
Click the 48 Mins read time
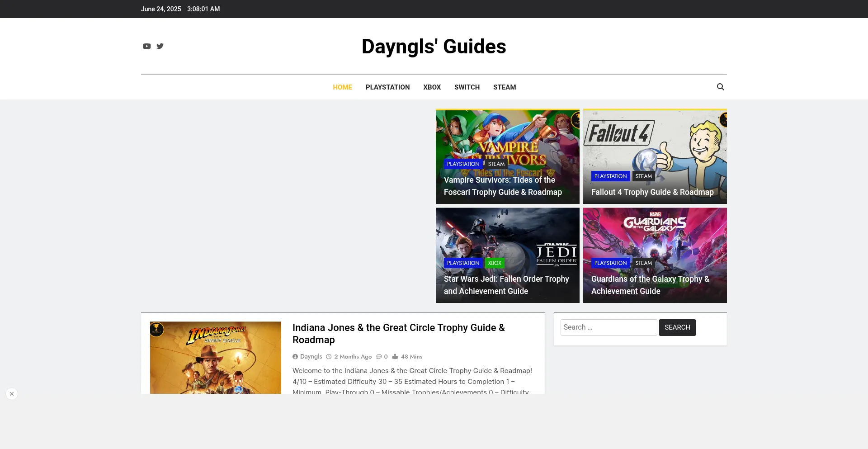(x=411, y=357)
